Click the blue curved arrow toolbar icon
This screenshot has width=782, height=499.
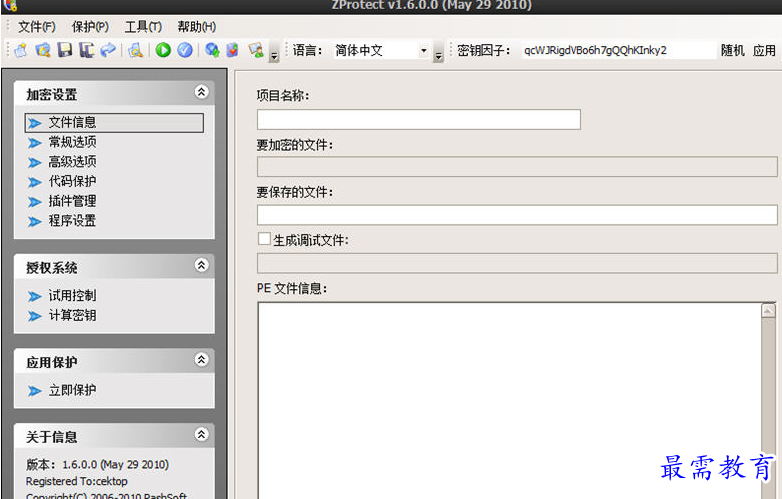[107, 50]
